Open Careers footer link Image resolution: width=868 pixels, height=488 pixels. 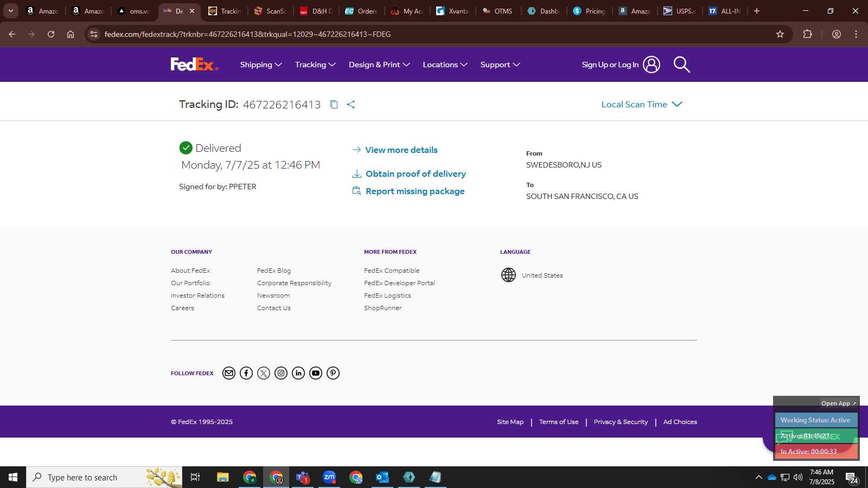[x=182, y=308]
